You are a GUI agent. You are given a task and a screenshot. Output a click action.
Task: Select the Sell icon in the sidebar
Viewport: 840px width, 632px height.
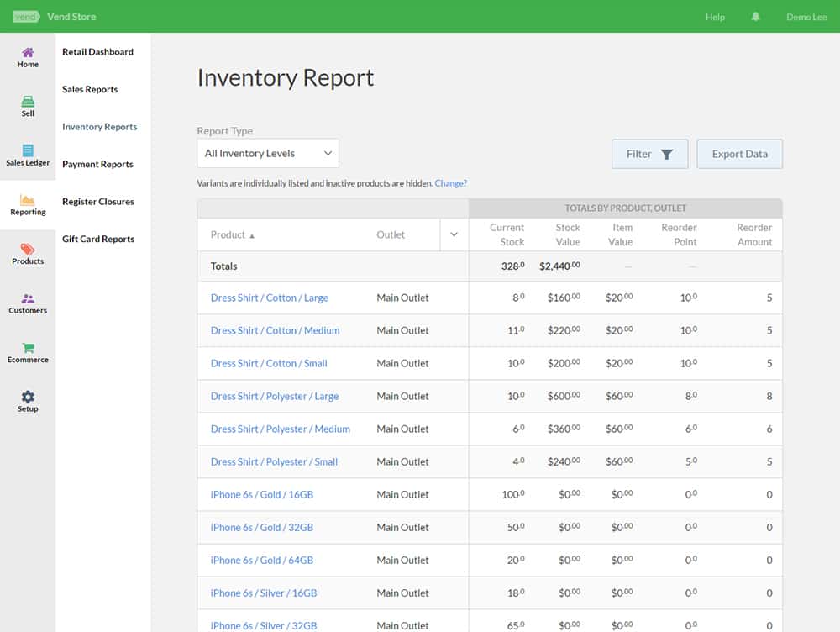(x=28, y=108)
